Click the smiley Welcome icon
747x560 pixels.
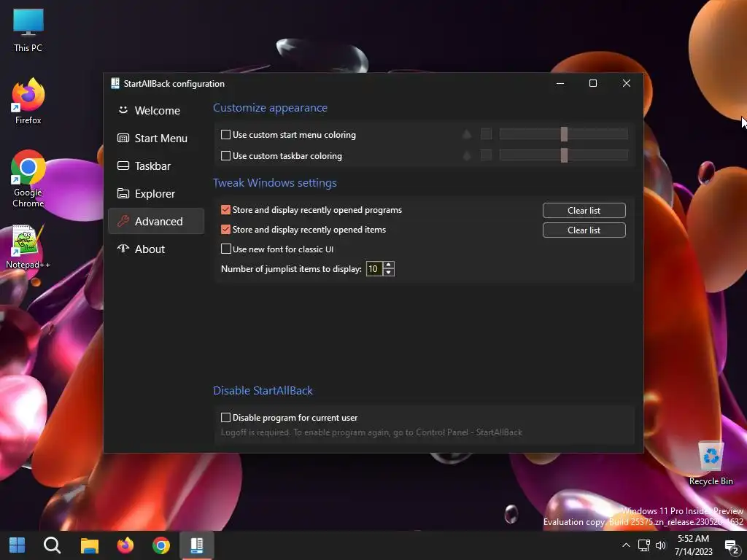123,110
